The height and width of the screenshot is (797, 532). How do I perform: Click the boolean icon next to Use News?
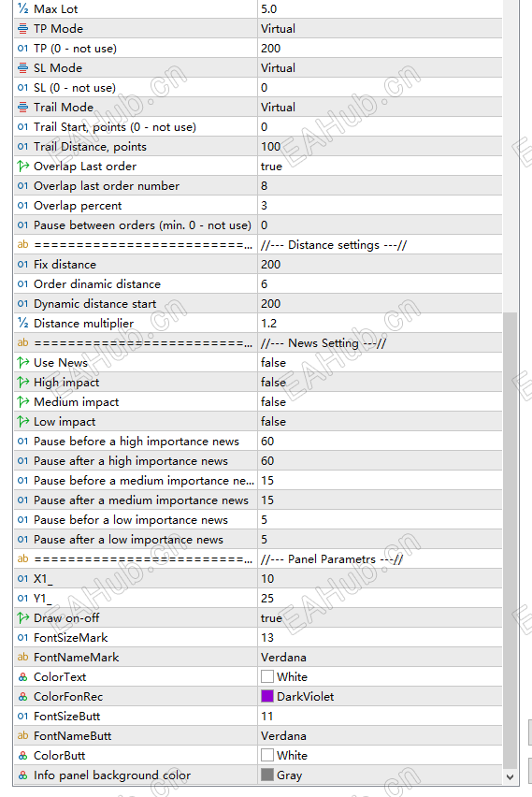click(22, 363)
